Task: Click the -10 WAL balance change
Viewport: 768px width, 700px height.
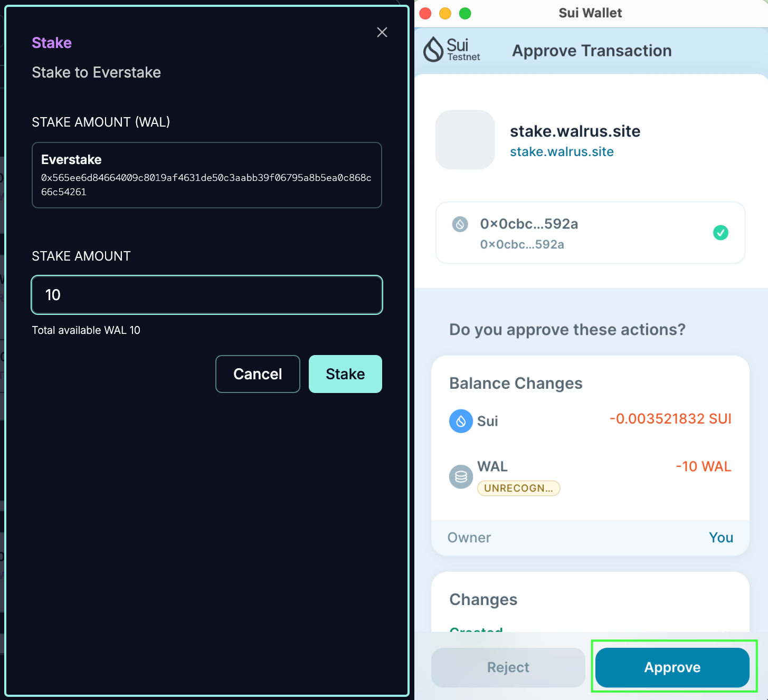Action: 704,466
